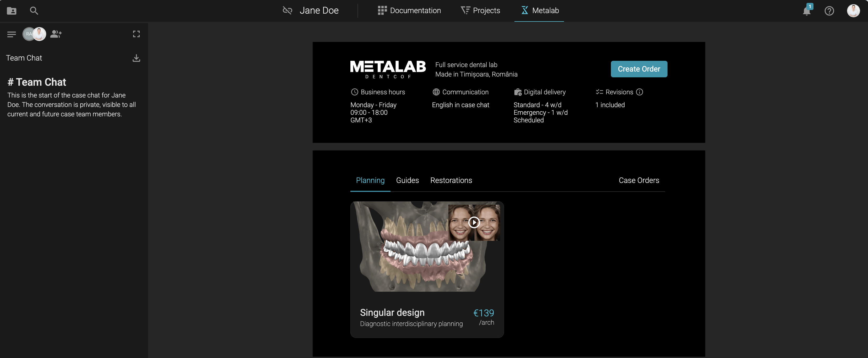Open the Projects tab
Screen dimensions: 868x358
pos(480,10)
